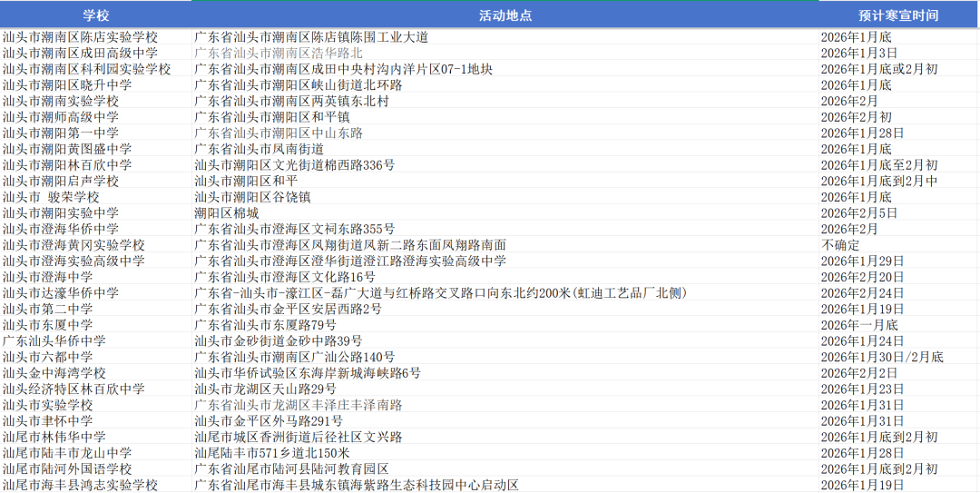Click the 汕头市潮阳区晓升中学 school cell
980x493 pixels.
click(x=67, y=85)
